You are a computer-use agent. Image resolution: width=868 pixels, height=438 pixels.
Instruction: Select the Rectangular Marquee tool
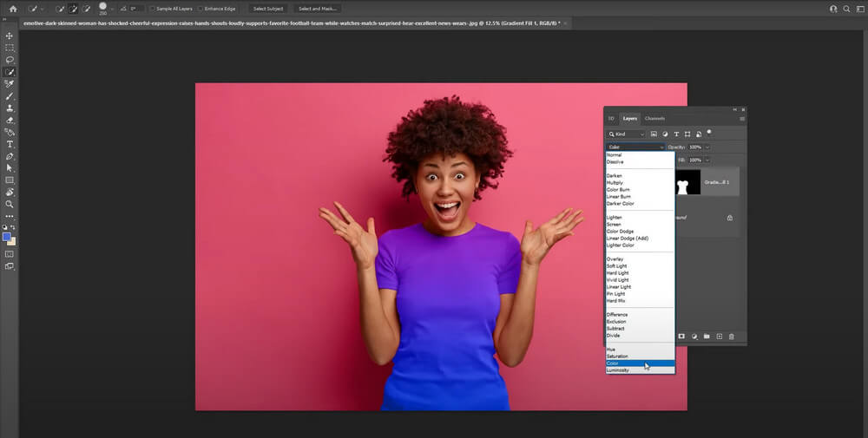10,48
